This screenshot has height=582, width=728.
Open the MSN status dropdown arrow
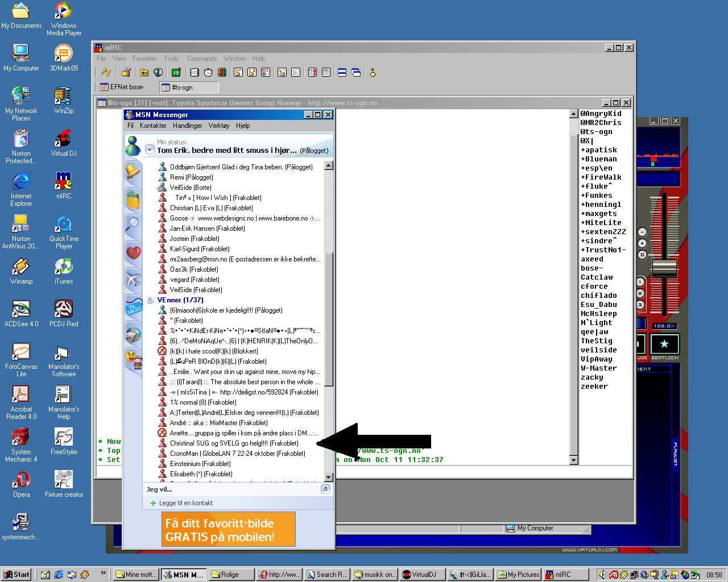[150, 150]
